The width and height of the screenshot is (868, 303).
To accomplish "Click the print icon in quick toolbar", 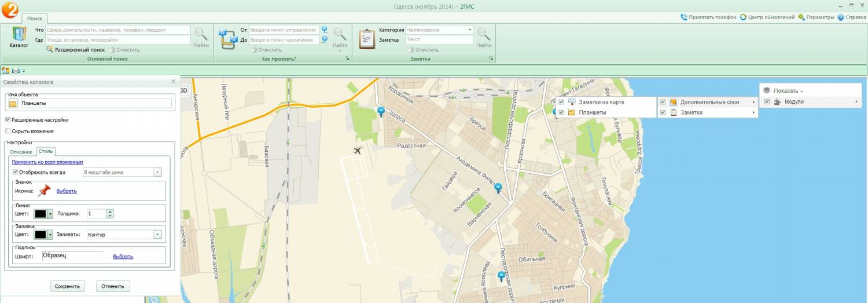I will click(x=16, y=71).
